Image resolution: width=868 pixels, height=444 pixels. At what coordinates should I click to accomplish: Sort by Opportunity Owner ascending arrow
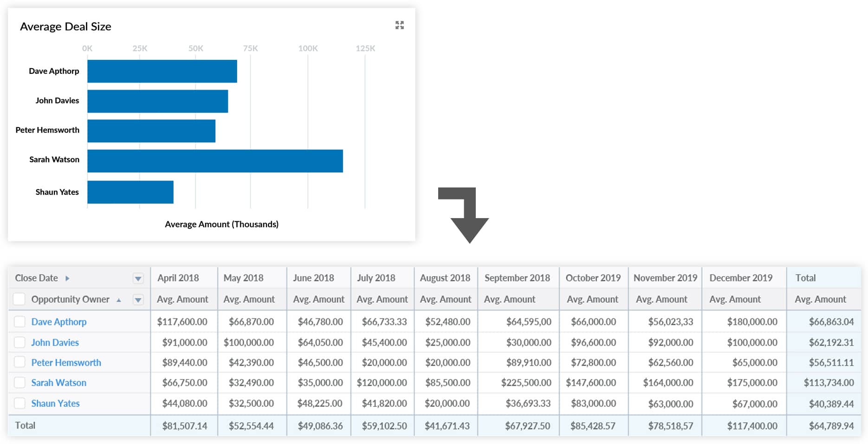(x=119, y=300)
